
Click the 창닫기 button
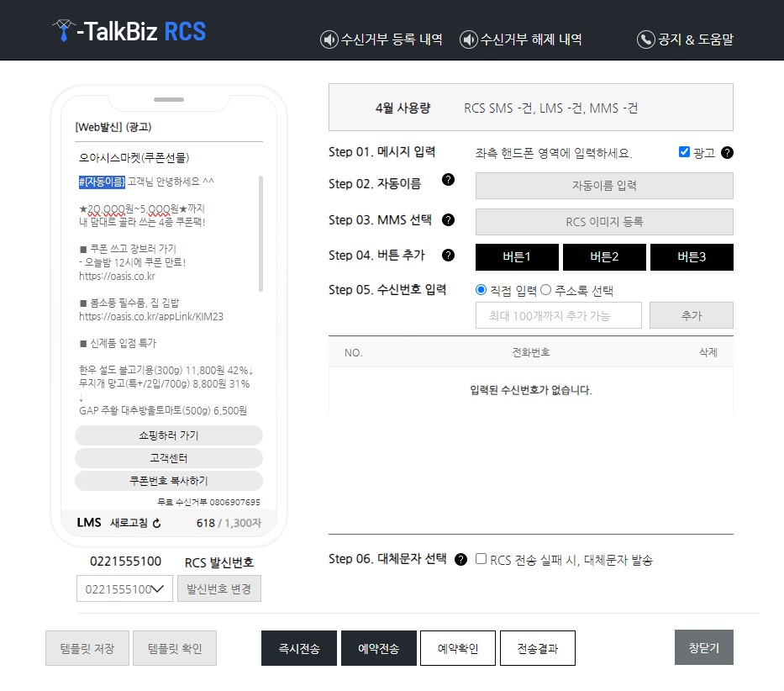point(704,647)
